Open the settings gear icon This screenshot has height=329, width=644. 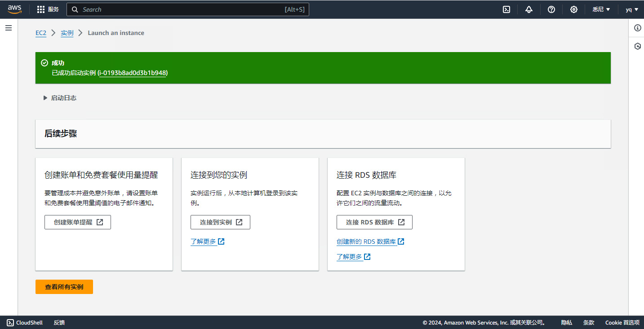pos(574,9)
